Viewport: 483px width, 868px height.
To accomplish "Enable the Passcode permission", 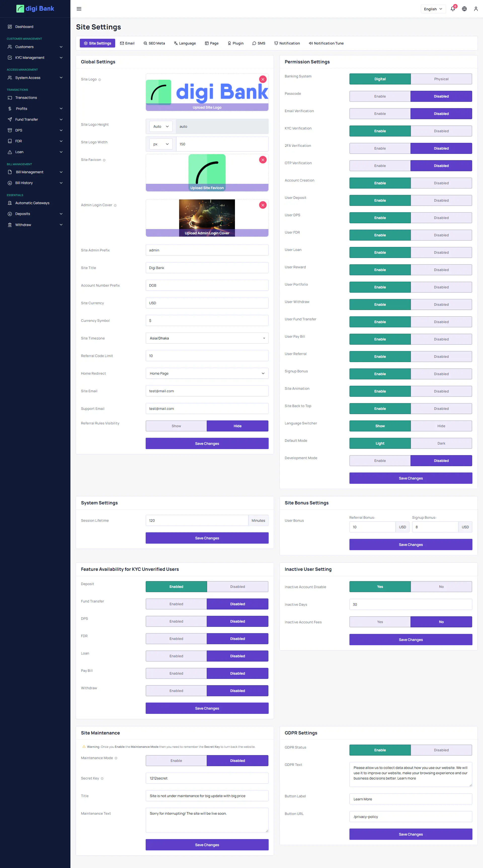I will pyautogui.click(x=380, y=96).
